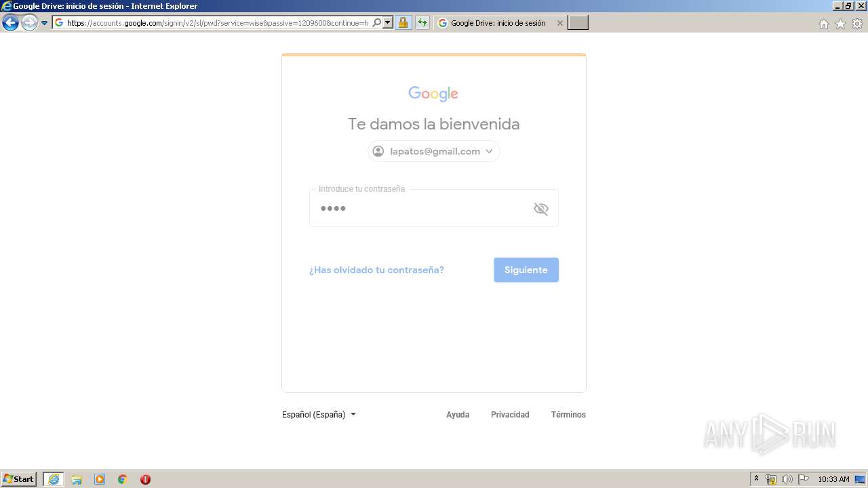The image size is (868, 488).
Task: Click the volume speaker tray icon
Action: tap(787, 479)
